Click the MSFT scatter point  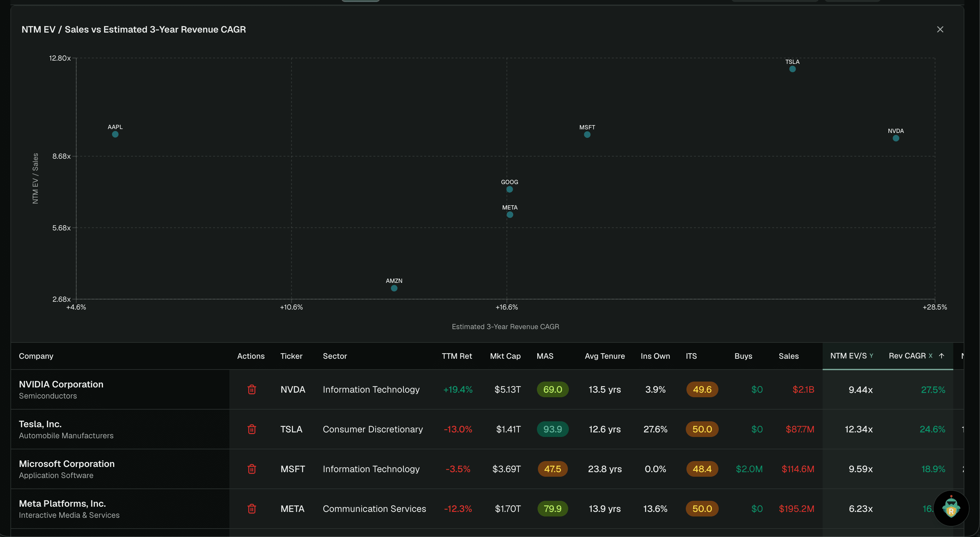tap(587, 135)
